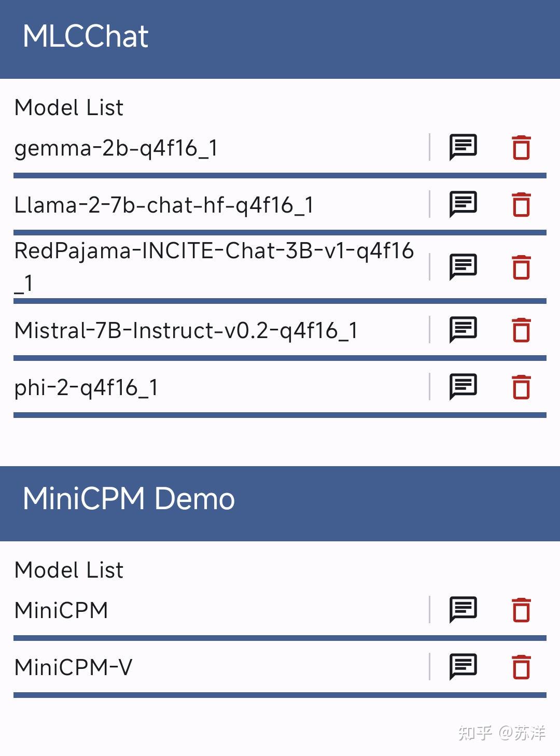The image size is (560, 756).
Task: Delete the MiniCPM model
Action: pyautogui.click(x=521, y=610)
